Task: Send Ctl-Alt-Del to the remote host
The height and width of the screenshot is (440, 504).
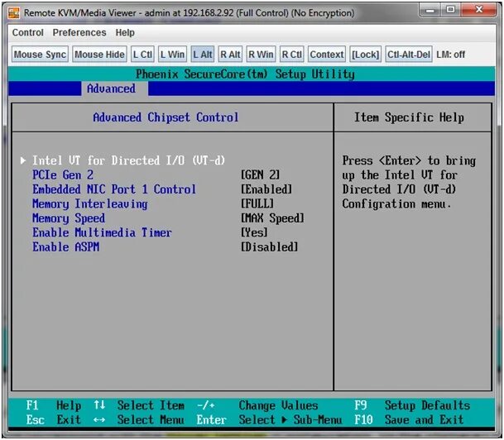Action: [x=409, y=55]
